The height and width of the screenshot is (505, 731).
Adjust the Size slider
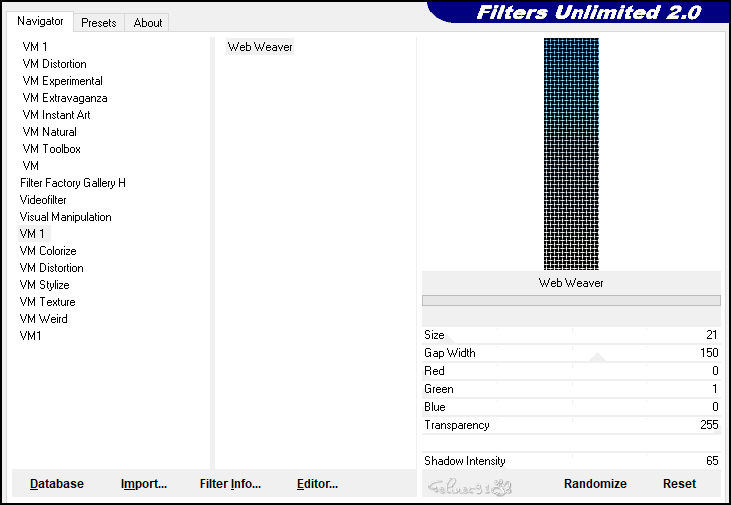[x=571, y=335]
